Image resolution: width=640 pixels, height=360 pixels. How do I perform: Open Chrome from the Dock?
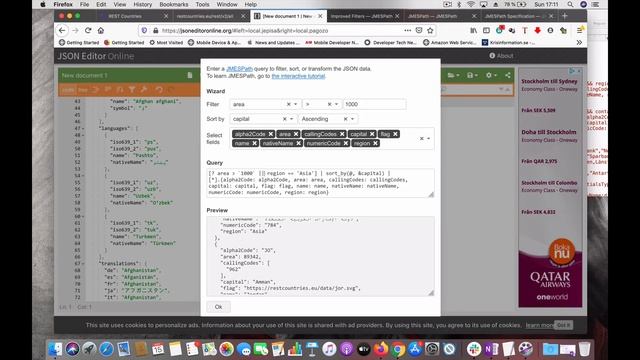[x=398, y=349]
